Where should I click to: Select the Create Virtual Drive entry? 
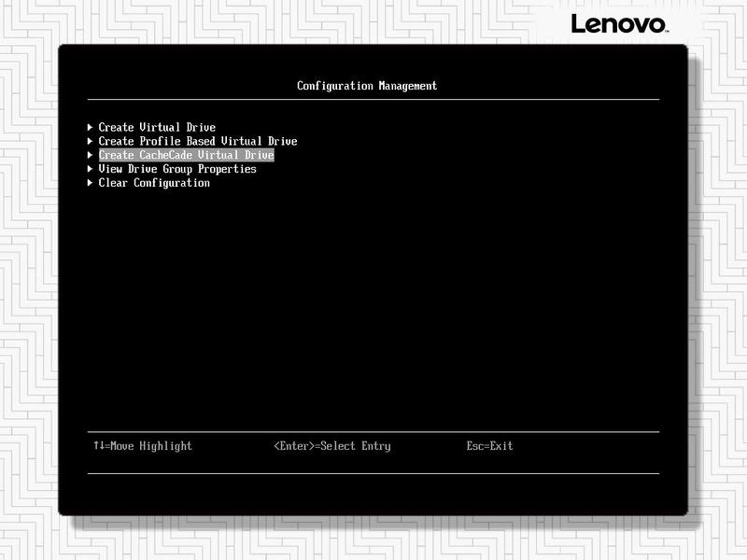point(157,127)
